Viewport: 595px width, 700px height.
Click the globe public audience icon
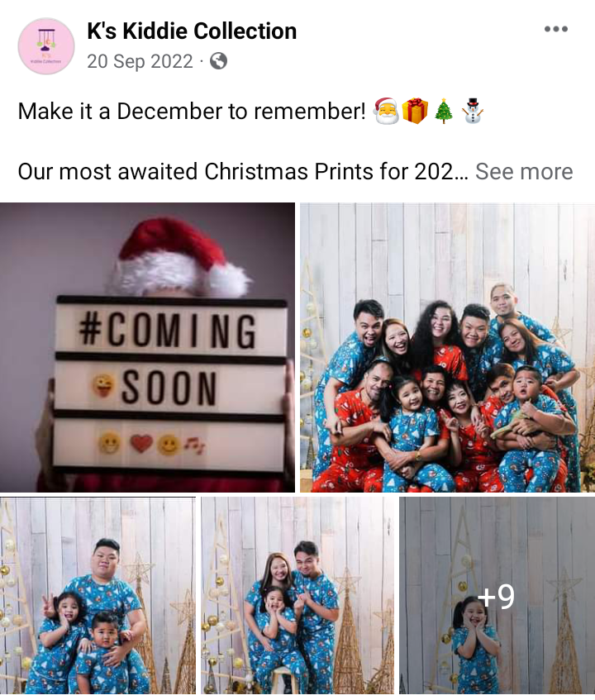point(218,61)
